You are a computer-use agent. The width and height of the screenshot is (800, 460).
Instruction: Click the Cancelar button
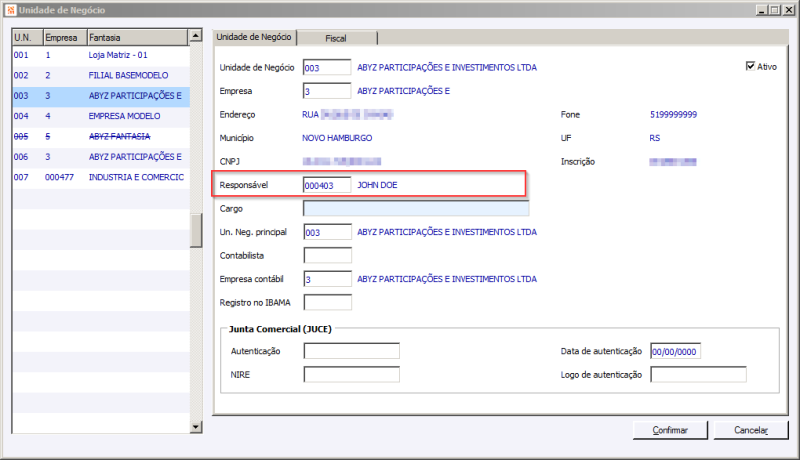point(751,430)
